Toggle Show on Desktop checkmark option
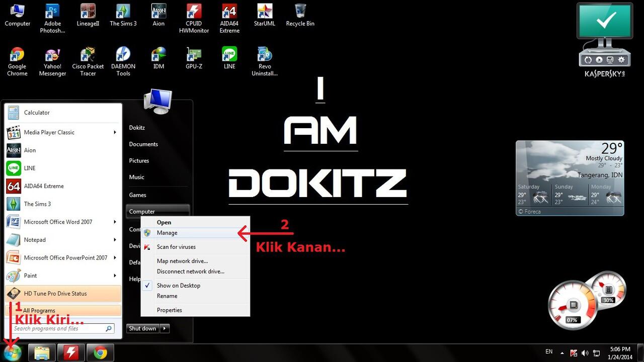644x362 pixels. click(x=178, y=286)
